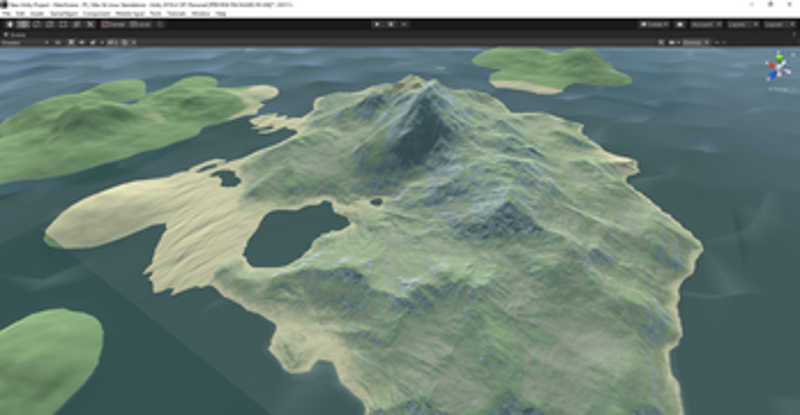Screen dimensions: 800x415
Task: Open Scene view options three-dot menu
Action: click(x=794, y=35)
